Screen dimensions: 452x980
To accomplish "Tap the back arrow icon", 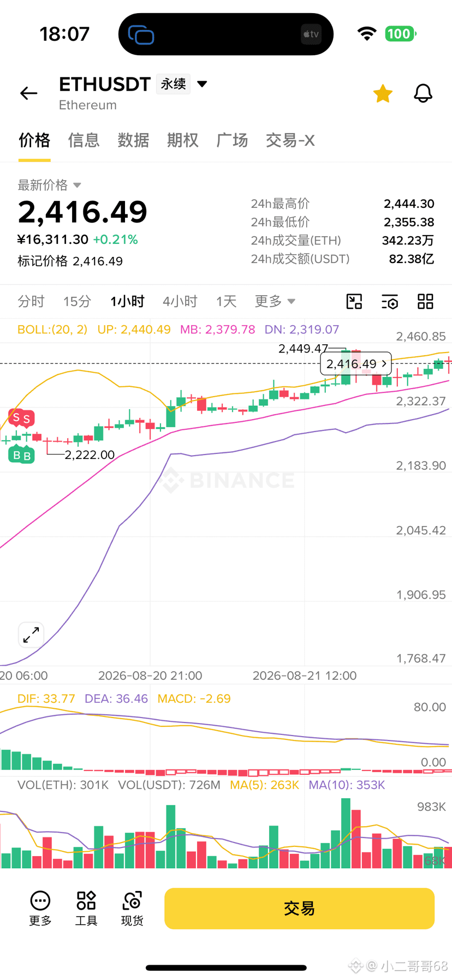I will [28, 93].
